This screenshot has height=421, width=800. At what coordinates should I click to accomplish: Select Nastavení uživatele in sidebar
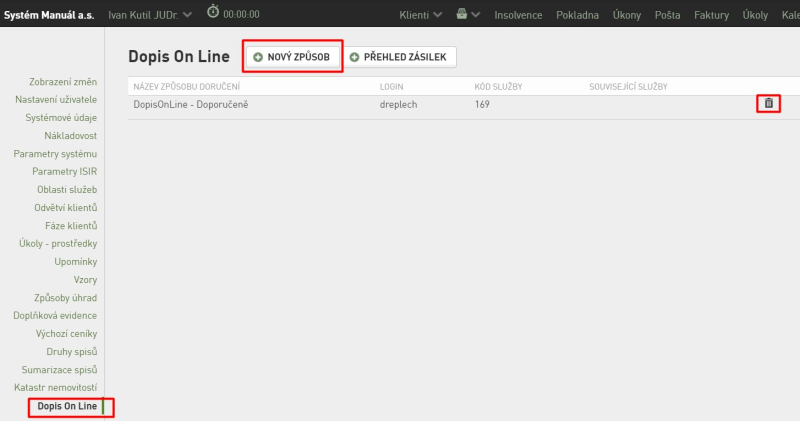point(56,100)
